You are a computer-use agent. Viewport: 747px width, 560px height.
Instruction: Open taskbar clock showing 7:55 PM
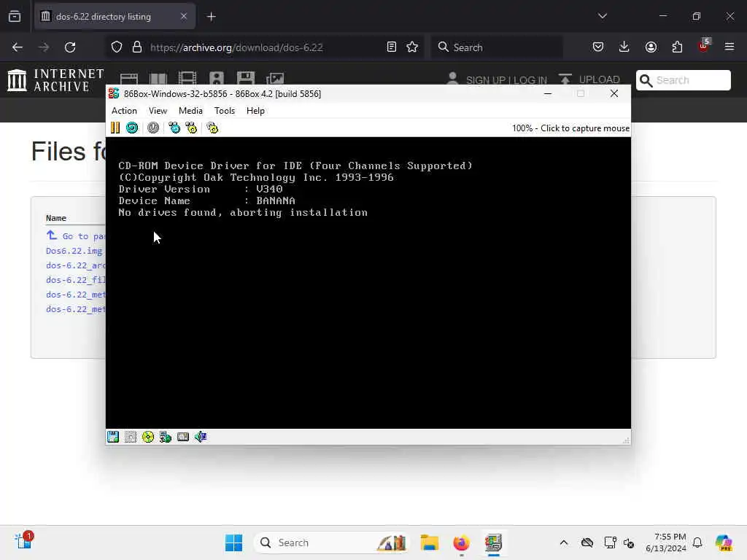666,542
